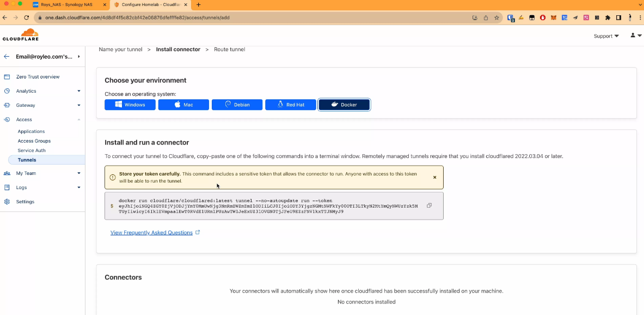Select the Debian environment option
The width and height of the screenshot is (644, 315).
pos(237,105)
